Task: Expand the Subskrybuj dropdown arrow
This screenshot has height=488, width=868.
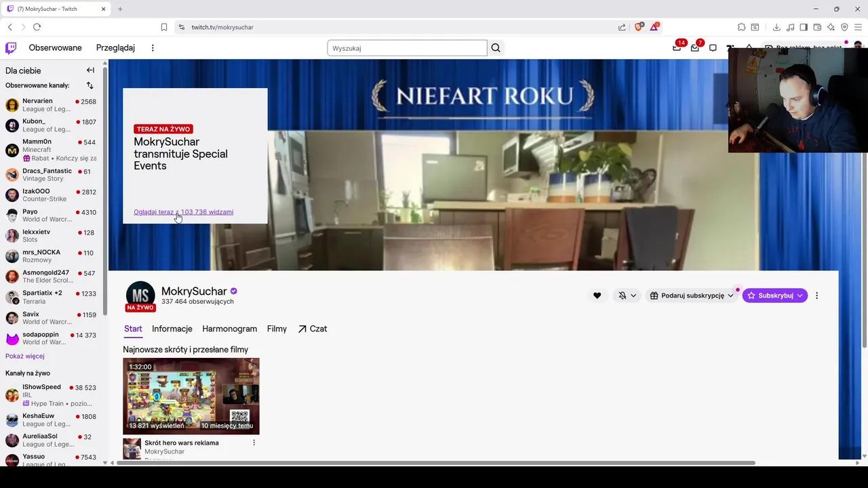Action: pos(800,296)
